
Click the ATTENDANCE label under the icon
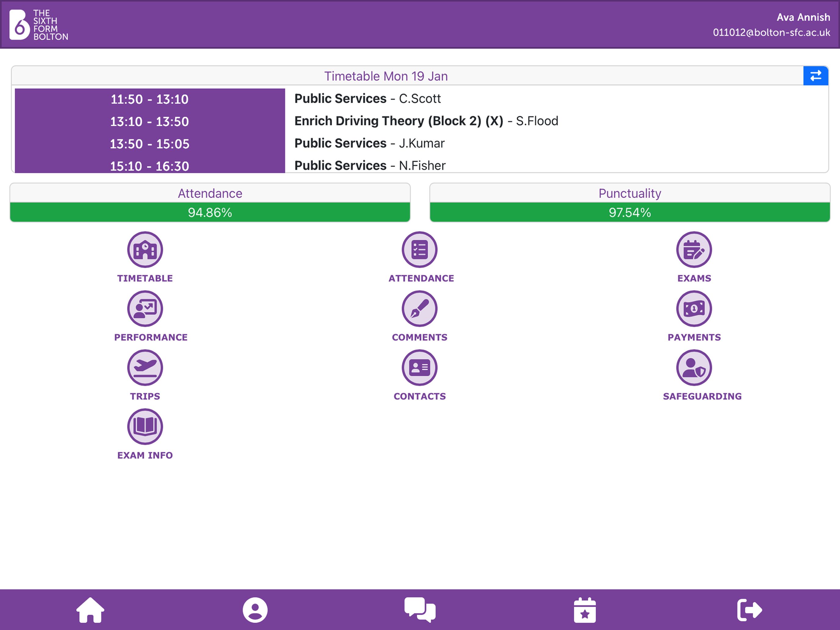(x=421, y=278)
